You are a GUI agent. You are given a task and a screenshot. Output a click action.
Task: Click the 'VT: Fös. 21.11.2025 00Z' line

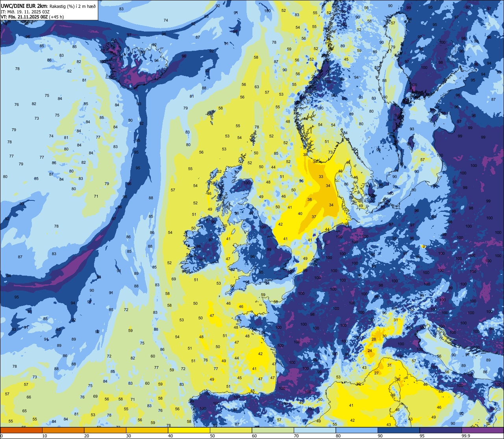[x=24, y=17]
